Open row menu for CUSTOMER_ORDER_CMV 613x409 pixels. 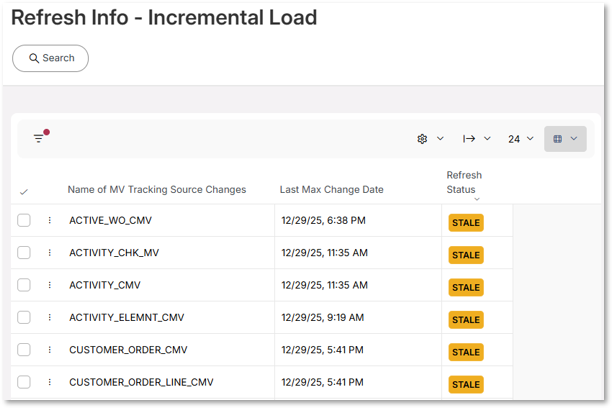[50, 350]
